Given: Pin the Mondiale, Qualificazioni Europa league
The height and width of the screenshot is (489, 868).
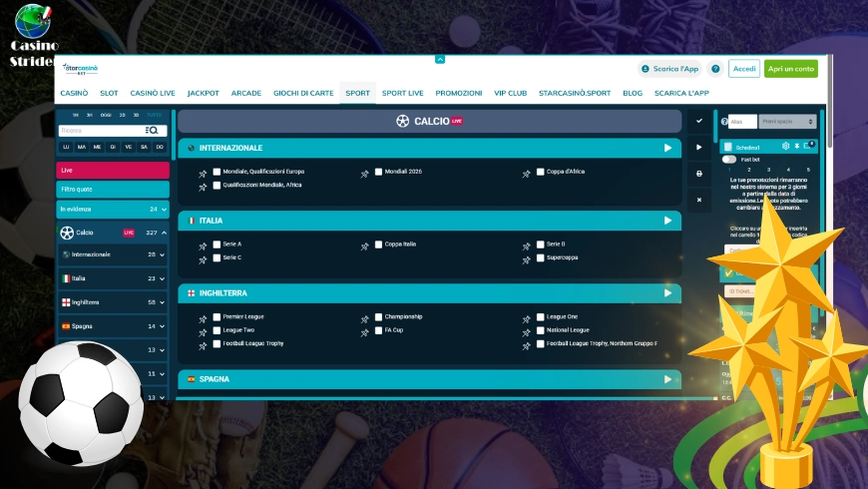Looking at the screenshot, I should tap(203, 174).
